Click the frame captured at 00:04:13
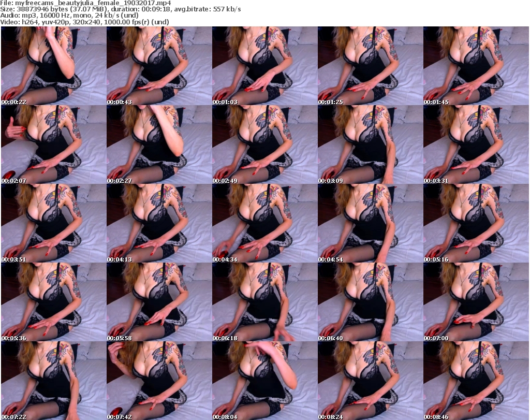The image size is (530, 420). [x=159, y=224]
